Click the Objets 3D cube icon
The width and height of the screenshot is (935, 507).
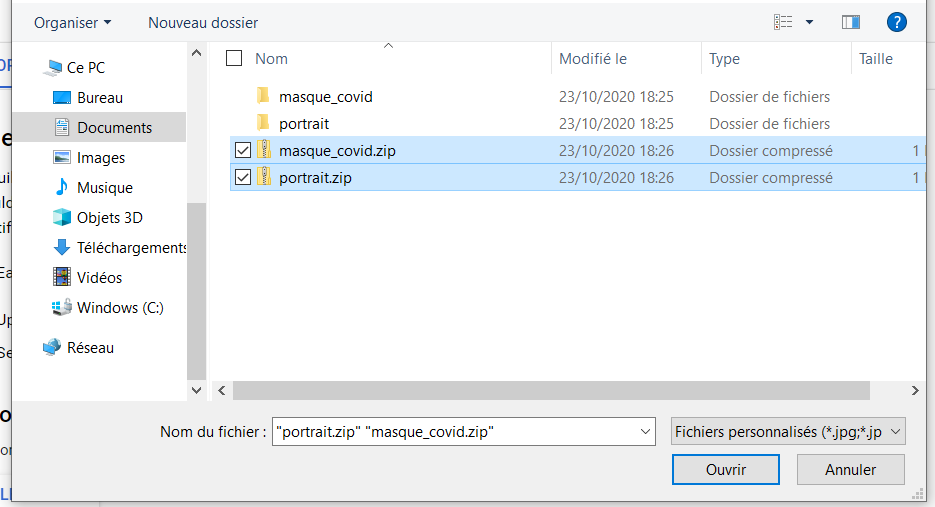point(61,217)
